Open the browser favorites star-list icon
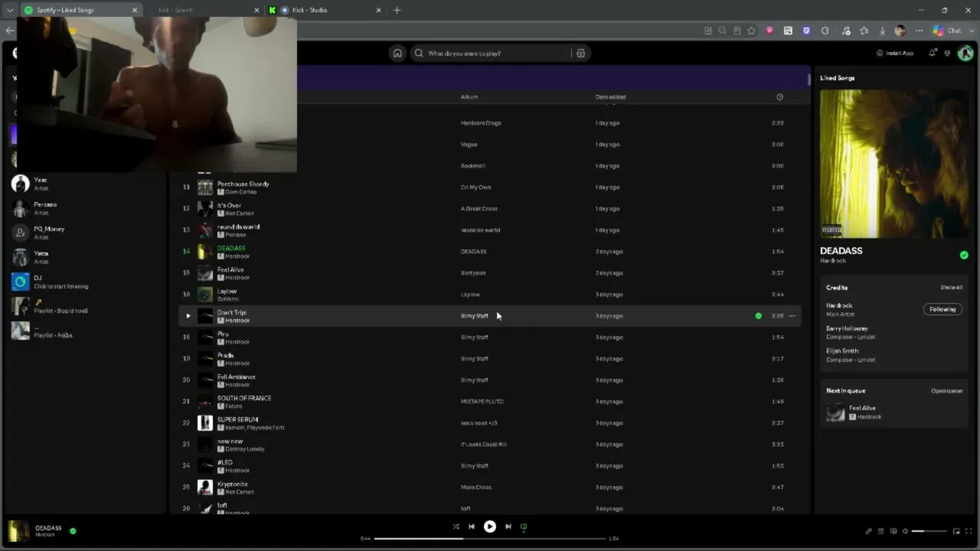This screenshot has height=551, width=980. pyautogui.click(x=864, y=31)
